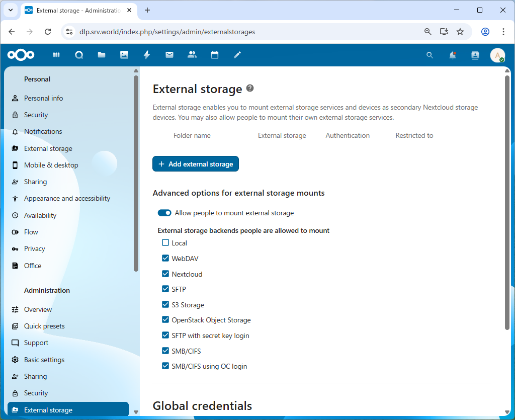Image resolution: width=515 pixels, height=420 pixels.
Task: Open Flow settings
Action: (x=68, y=232)
